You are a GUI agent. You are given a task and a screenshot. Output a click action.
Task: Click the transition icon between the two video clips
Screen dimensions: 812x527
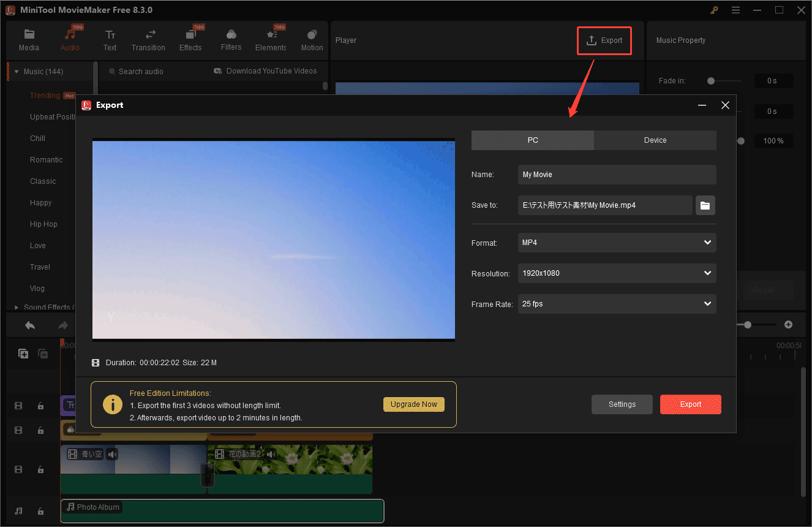tap(208, 476)
